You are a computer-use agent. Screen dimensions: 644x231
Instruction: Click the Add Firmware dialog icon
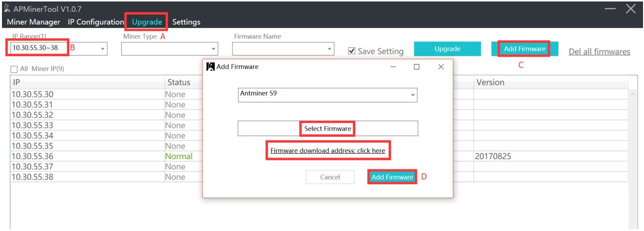211,66
